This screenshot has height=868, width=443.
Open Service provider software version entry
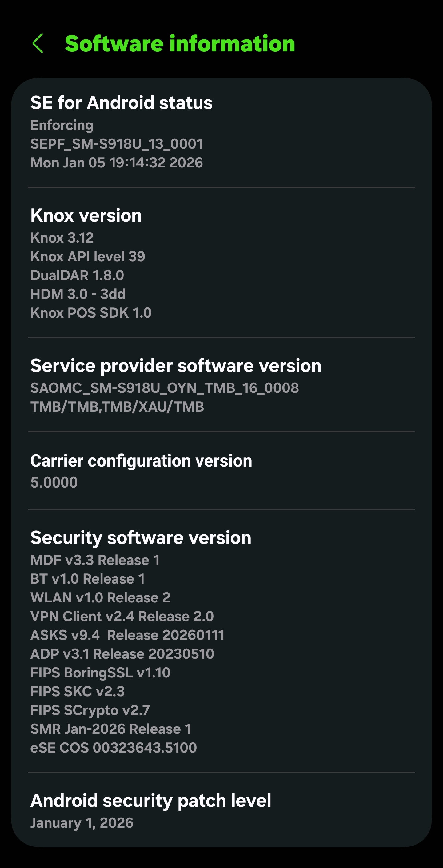click(176, 366)
